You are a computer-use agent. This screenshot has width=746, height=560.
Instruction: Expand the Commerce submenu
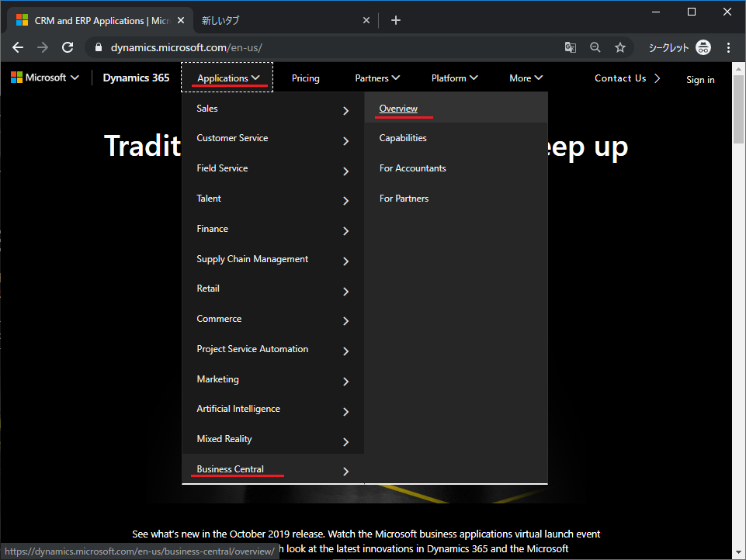[272, 320]
